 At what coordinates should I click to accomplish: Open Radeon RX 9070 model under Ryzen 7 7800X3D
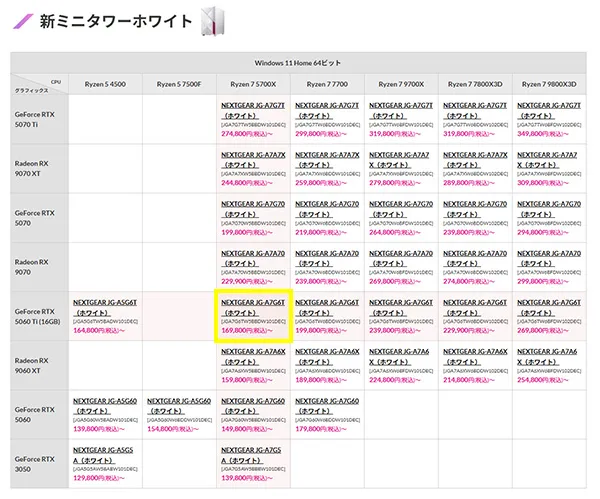474,257
